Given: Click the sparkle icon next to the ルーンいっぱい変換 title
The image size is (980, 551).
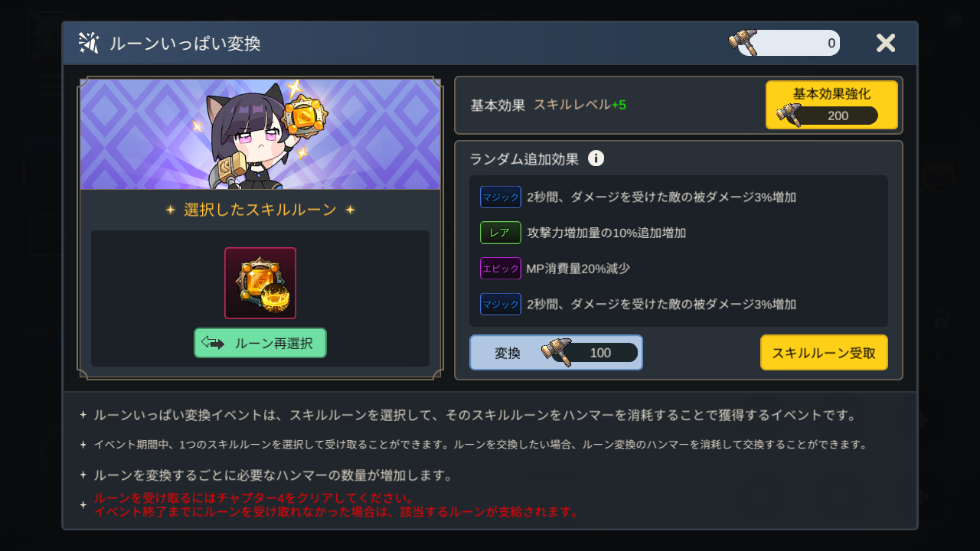Looking at the screenshot, I should (x=89, y=43).
